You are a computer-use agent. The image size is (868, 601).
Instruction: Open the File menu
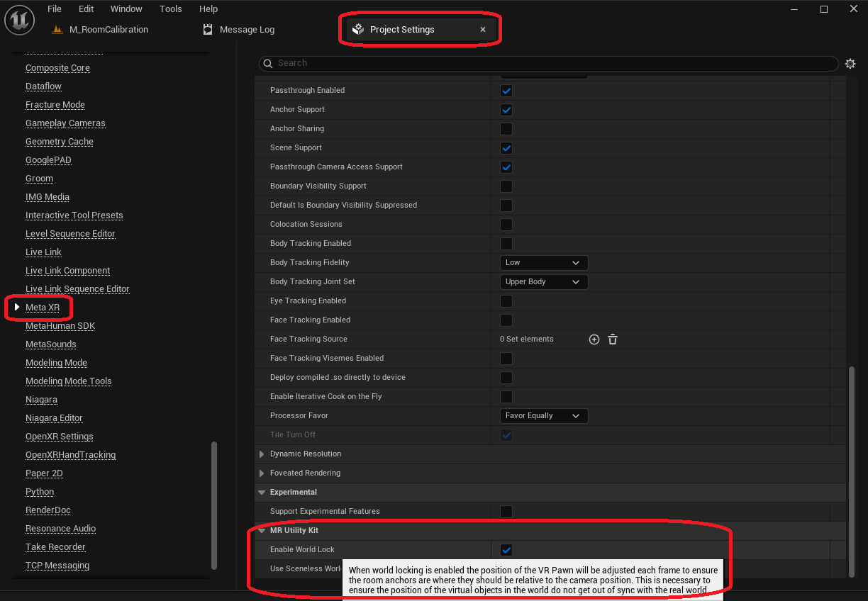point(55,9)
